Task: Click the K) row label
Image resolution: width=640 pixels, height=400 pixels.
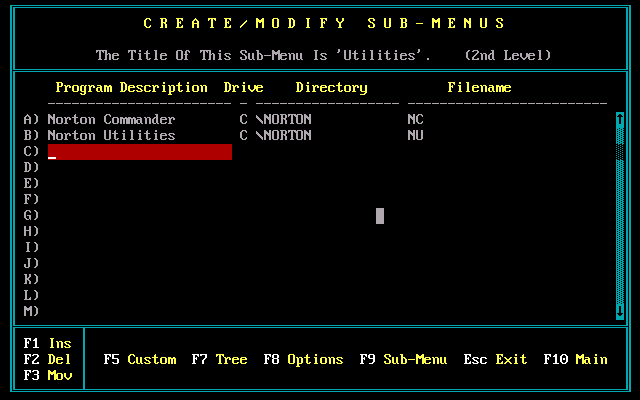Action: click(31, 279)
